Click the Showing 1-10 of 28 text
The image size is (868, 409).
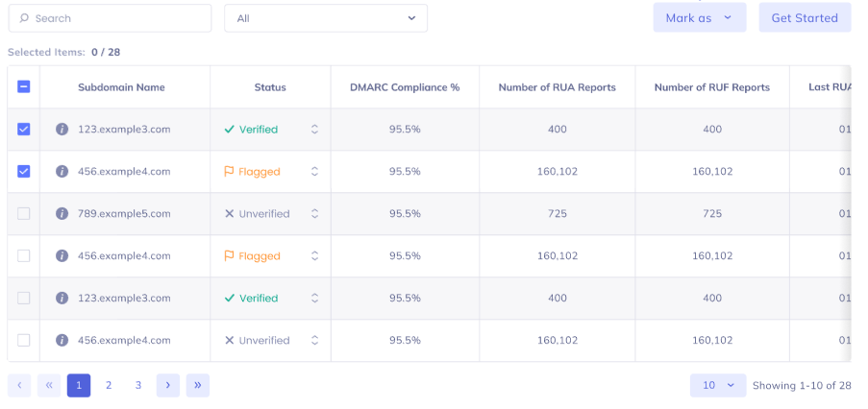[x=802, y=385]
